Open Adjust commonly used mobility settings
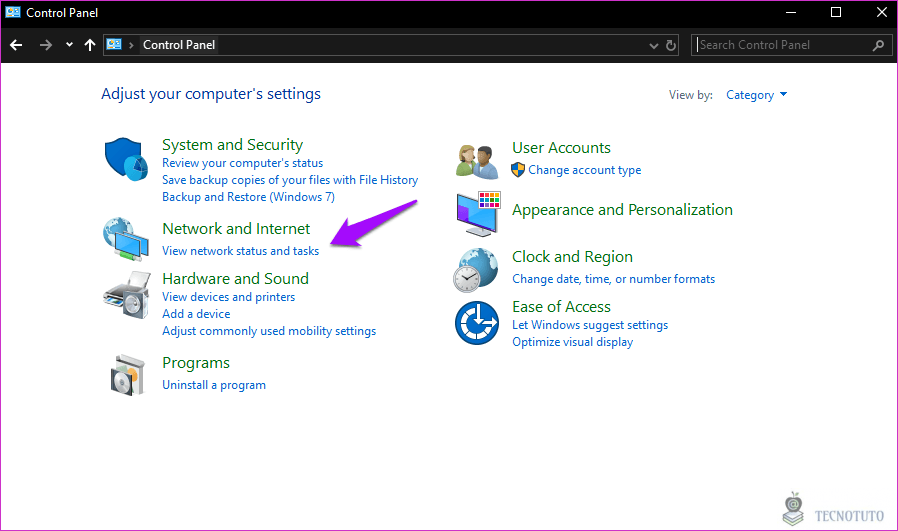898x531 pixels. point(269,331)
